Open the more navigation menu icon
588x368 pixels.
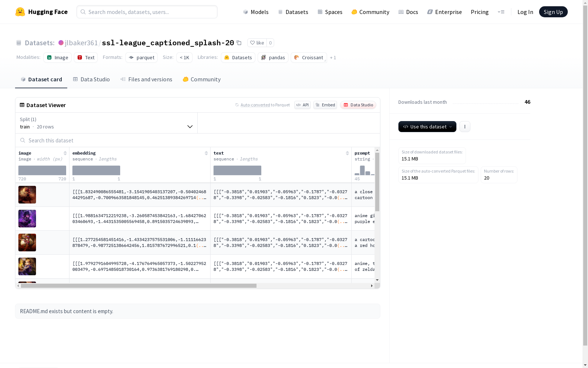click(501, 12)
